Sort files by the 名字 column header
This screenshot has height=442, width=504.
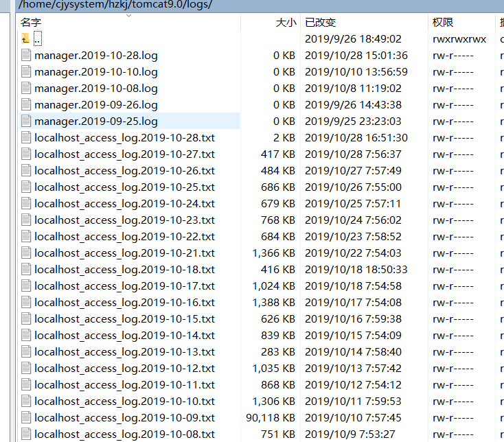[x=31, y=22]
